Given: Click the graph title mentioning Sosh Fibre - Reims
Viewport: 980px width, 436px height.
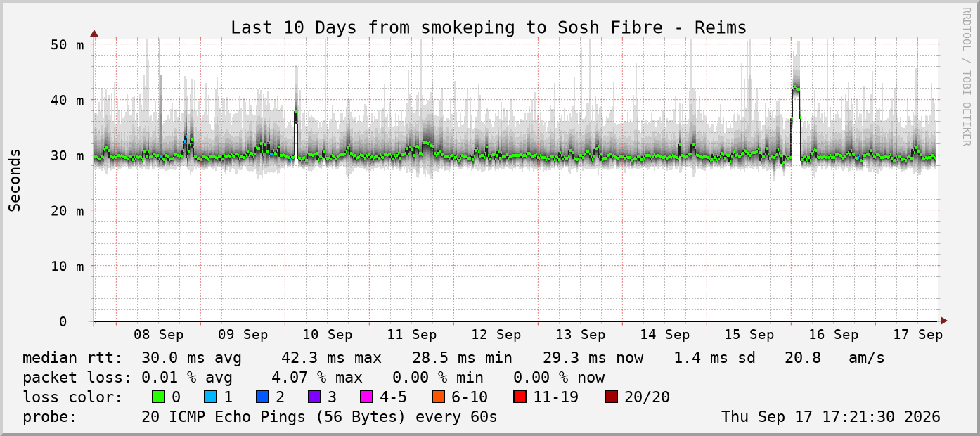Looking at the screenshot, I should pyautogui.click(x=489, y=27).
